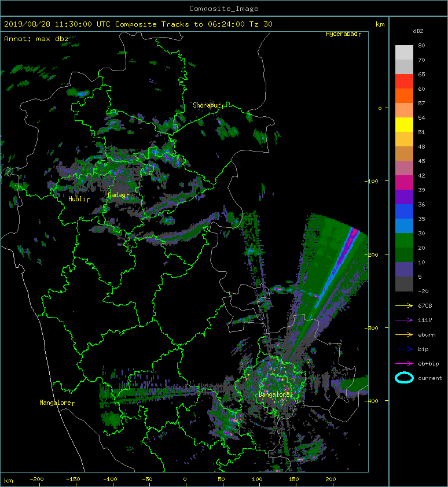Click the bip blue arrow legend icon
448x487 pixels.
click(x=404, y=349)
